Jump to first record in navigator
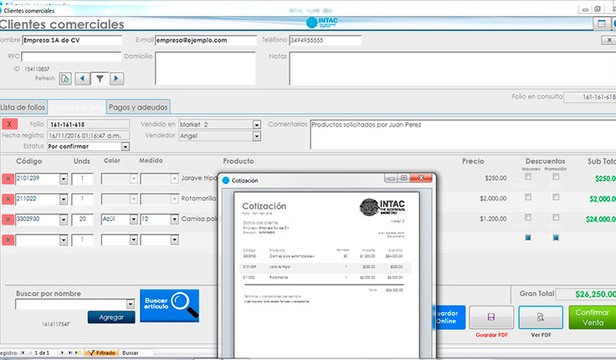Screen dimensions: 616x360 tap(23, 353)
